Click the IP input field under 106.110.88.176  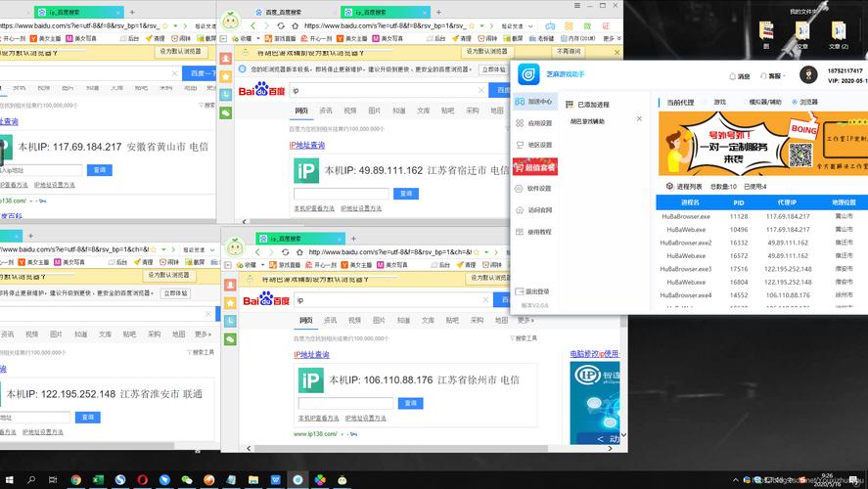pyautogui.click(x=345, y=403)
